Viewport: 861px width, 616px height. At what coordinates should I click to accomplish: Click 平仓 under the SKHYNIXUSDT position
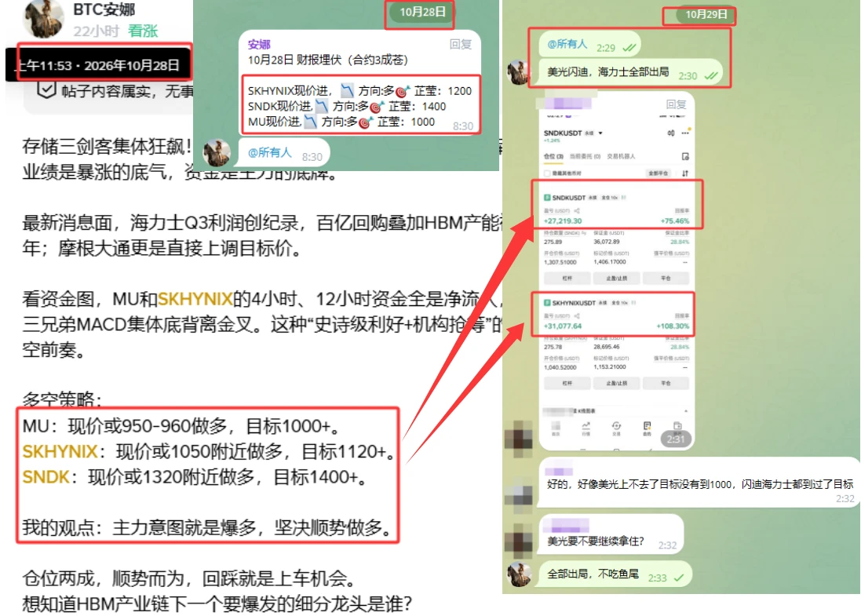(666, 383)
